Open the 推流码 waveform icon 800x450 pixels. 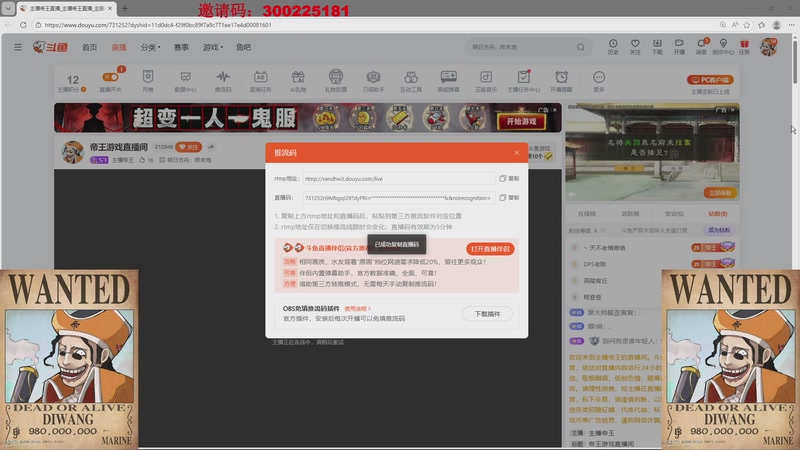(x=223, y=81)
